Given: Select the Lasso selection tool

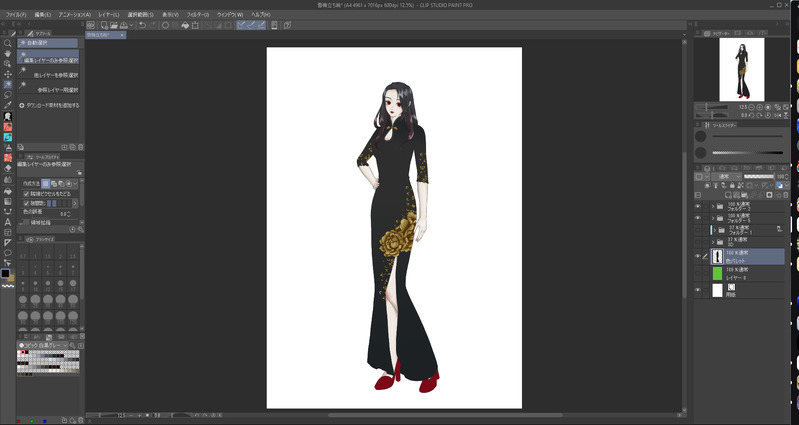Looking at the screenshot, I should coord(8,95).
